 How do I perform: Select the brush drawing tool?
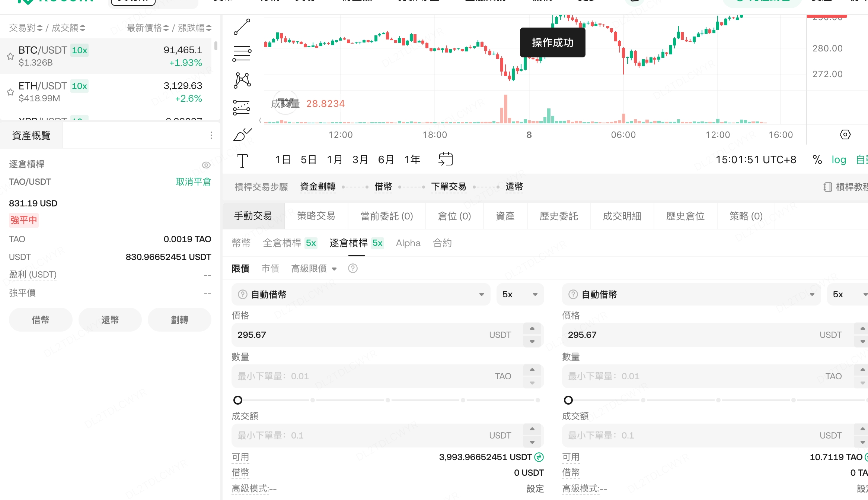[x=242, y=135]
